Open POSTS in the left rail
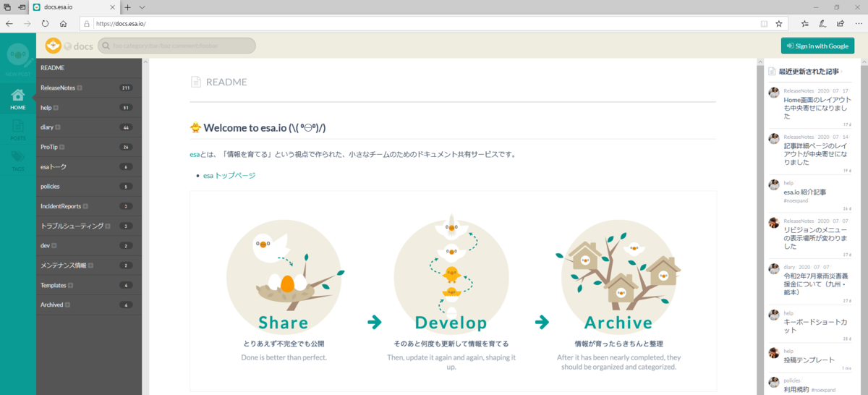 click(18, 129)
